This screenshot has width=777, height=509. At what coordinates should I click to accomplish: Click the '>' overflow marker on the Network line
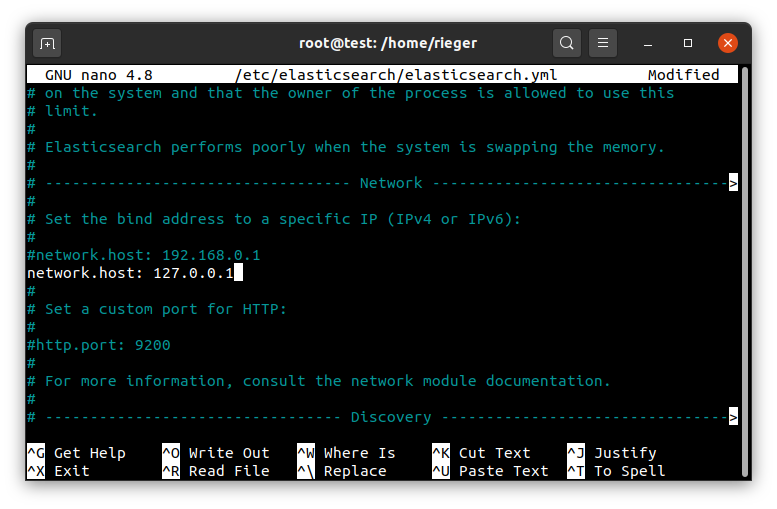click(733, 183)
